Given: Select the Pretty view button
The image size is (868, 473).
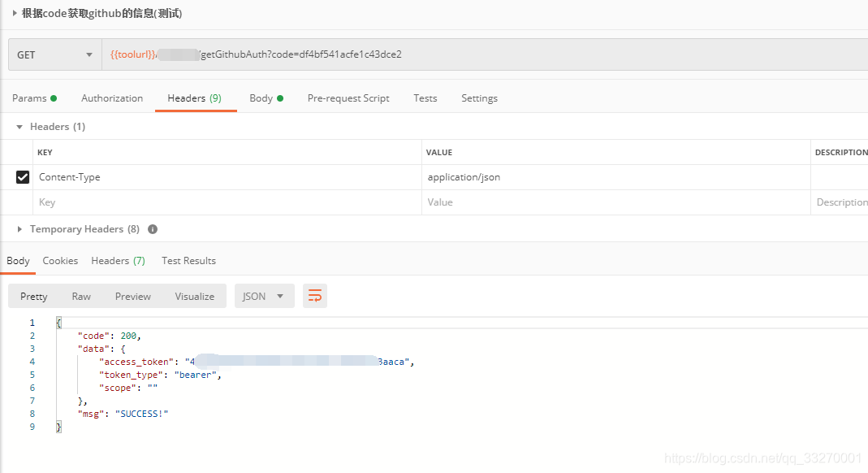Looking at the screenshot, I should click(34, 297).
